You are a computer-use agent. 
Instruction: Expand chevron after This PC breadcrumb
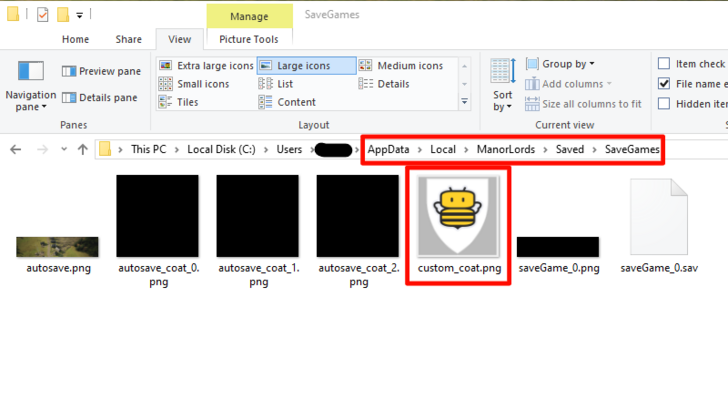[x=177, y=150]
